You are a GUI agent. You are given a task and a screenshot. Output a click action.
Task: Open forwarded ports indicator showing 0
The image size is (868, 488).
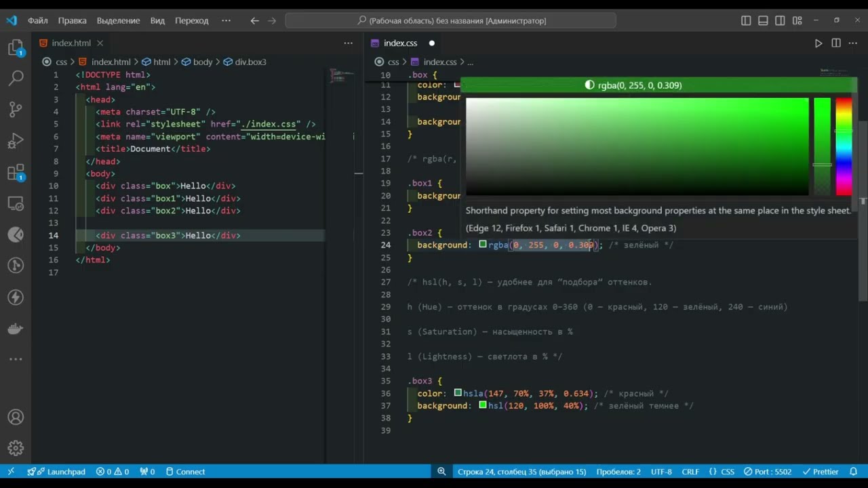pos(147,472)
